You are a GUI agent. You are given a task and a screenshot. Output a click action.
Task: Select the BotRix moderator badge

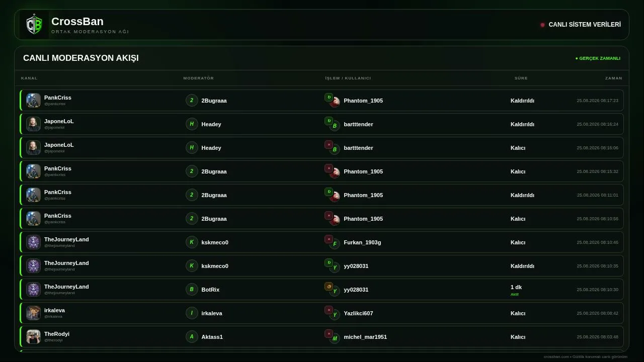[x=192, y=290]
